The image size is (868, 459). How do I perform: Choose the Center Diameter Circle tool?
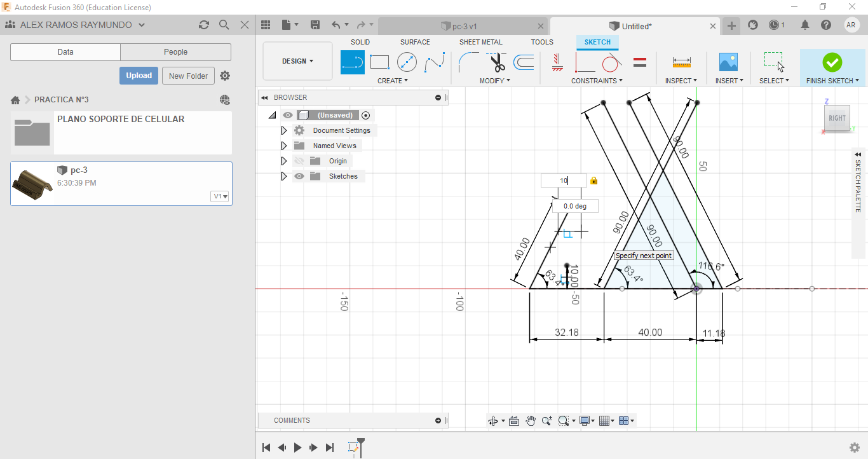click(407, 62)
